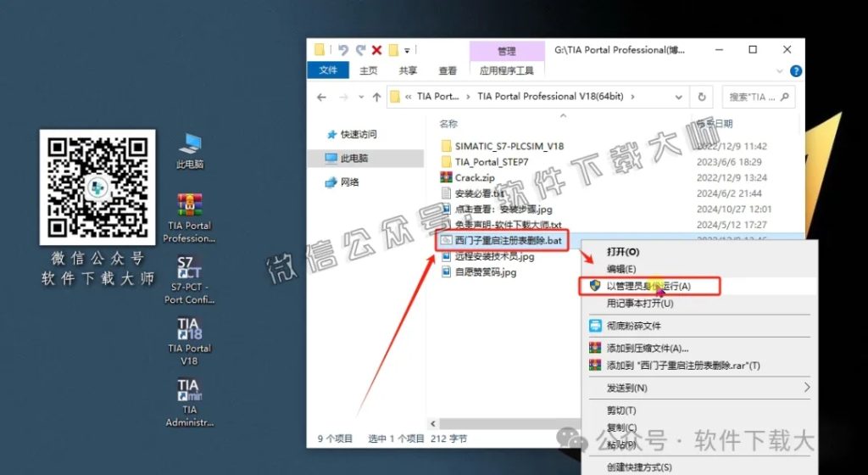Choose 剪切(T) in the context menu
The image size is (868, 475).
[x=621, y=411]
